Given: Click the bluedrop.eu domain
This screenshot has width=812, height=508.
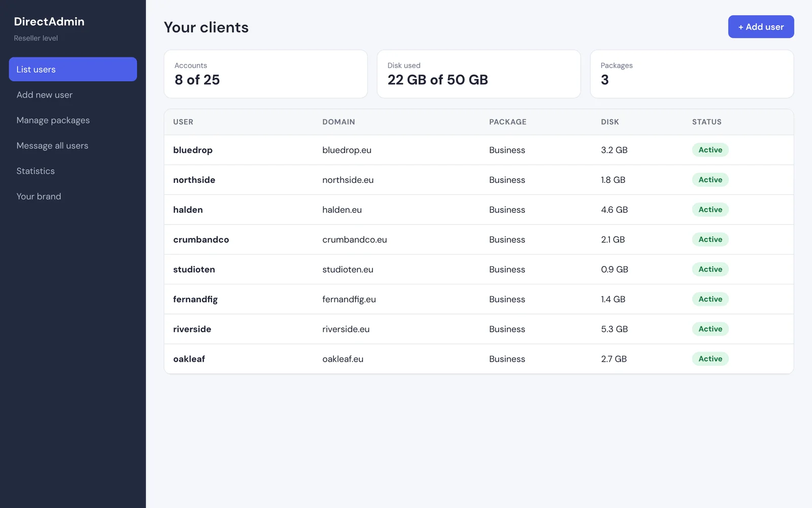Looking at the screenshot, I should click(347, 150).
